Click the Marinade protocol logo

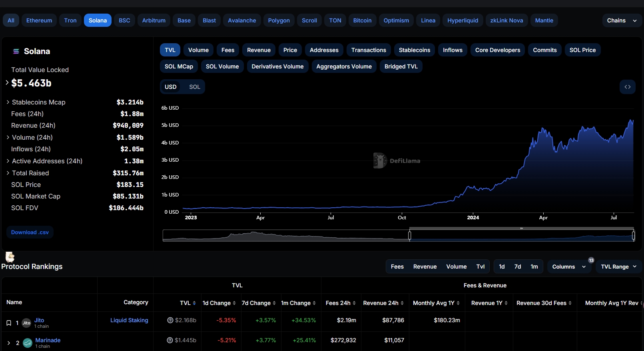28,343
